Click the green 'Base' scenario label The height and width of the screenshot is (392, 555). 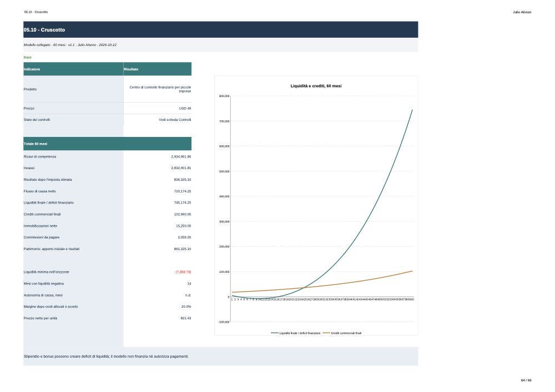click(x=28, y=57)
